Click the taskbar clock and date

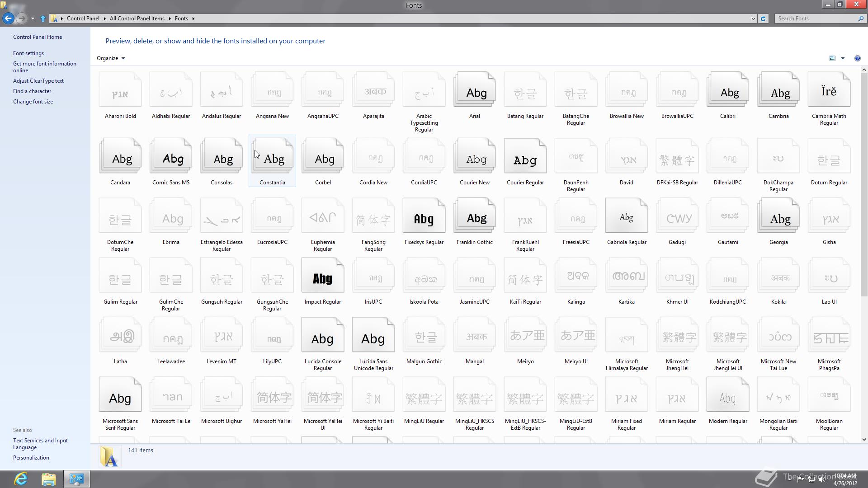tap(845, 479)
